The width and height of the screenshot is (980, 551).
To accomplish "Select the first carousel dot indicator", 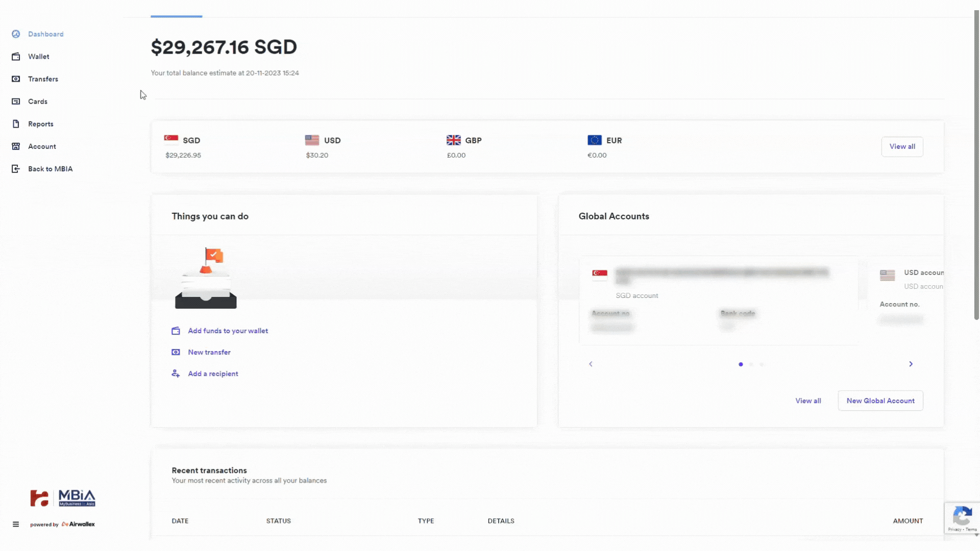I will point(741,364).
